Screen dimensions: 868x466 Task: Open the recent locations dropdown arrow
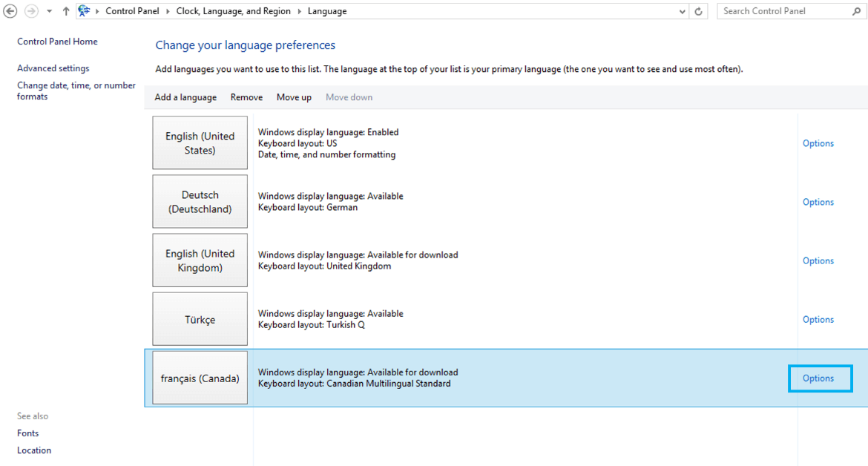(x=49, y=11)
